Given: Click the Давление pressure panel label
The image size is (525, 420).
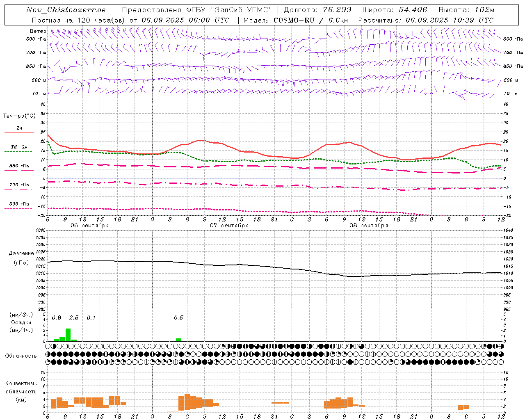Looking at the screenshot, I should (21, 253).
